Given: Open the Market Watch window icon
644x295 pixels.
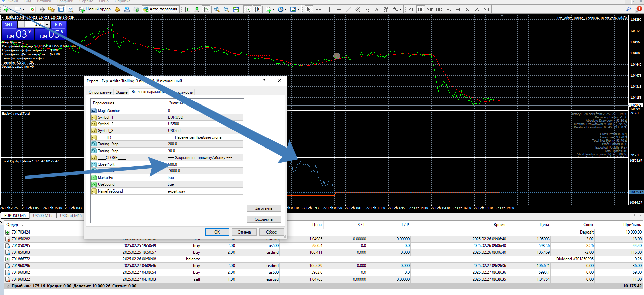Looking at the screenshot, I should [33, 9].
